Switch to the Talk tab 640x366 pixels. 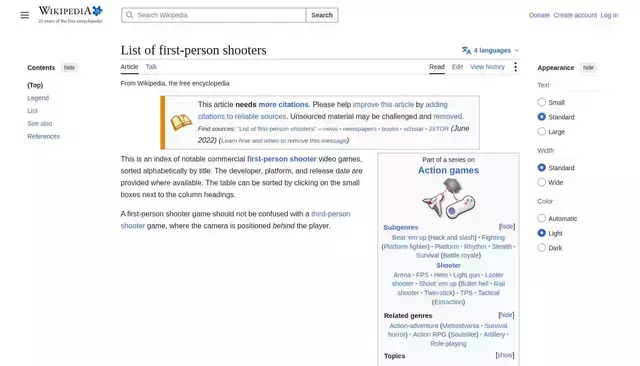(x=151, y=67)
